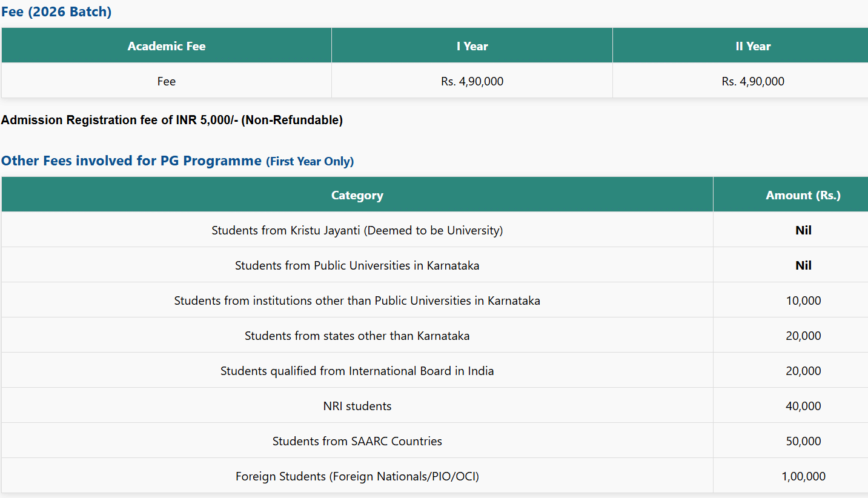The image size is (868, 498).
Task: Click Nil amount for Public Universities in Karnataka
Action: 803,265
